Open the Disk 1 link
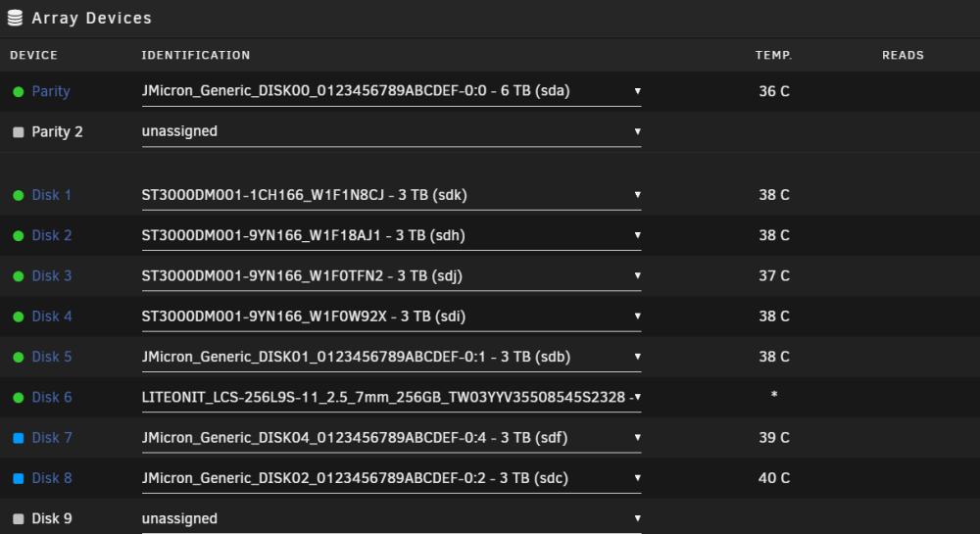 click(x=51, y=195)
